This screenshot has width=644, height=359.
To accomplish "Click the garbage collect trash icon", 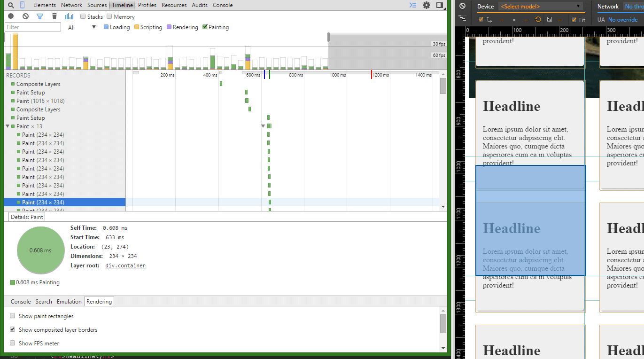I will 54,16.
